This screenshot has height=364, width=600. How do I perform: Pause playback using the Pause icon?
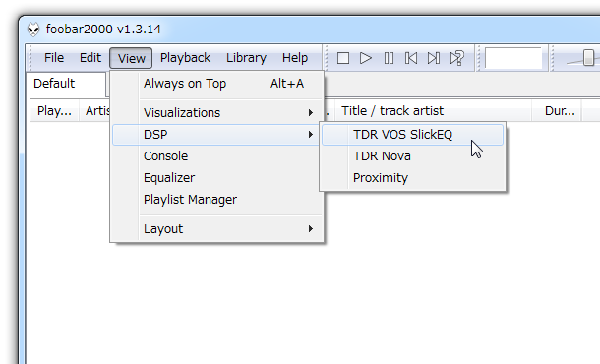pyautogui.click(x=389, y=58)
